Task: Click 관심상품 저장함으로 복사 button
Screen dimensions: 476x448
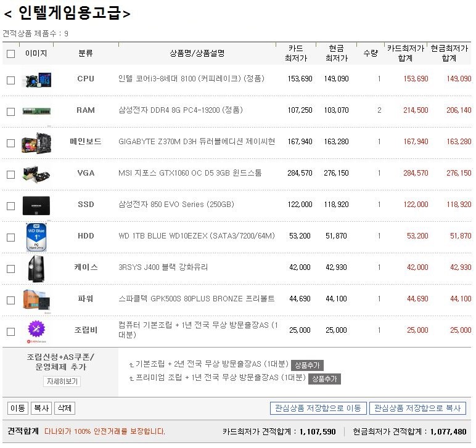Action: 417,409
